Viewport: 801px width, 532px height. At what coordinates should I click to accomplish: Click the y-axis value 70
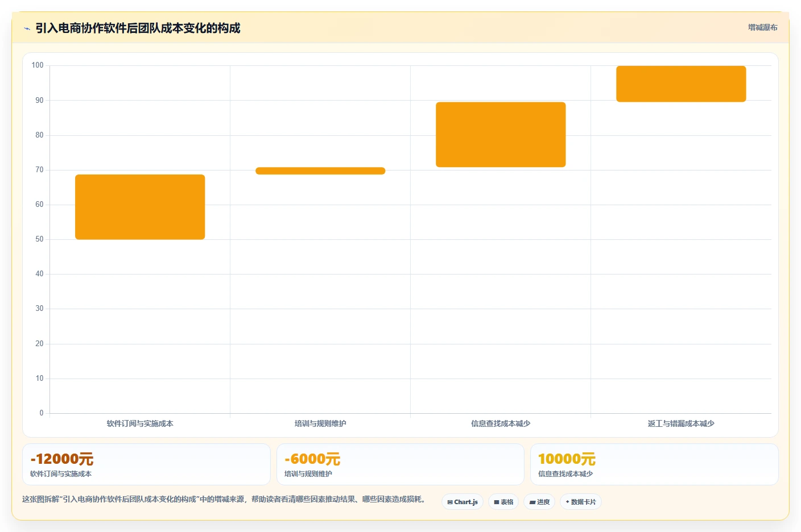pyautogui.click(x=39, y=170)
